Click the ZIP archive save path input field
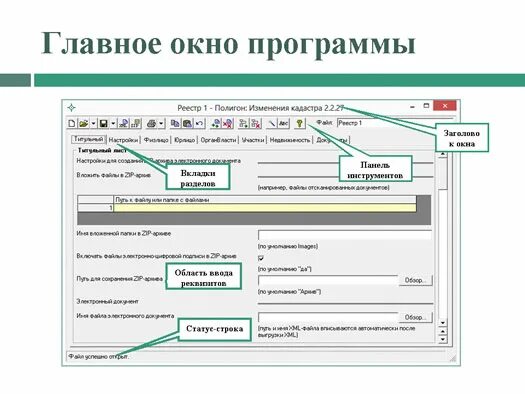Screen dimensions: 525x394 (328, 280)
